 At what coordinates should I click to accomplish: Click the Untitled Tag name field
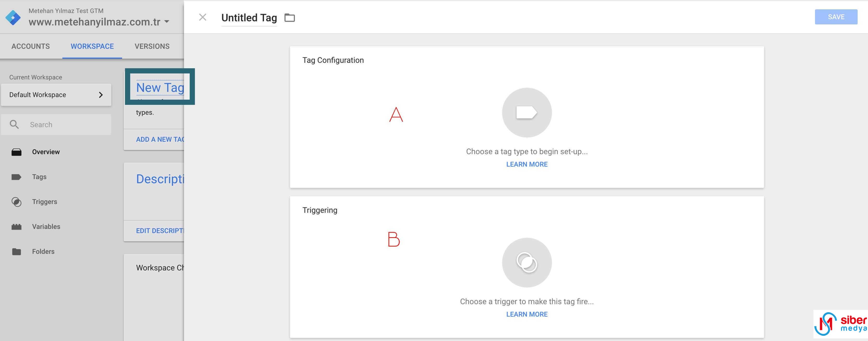[x=249, y=17]
